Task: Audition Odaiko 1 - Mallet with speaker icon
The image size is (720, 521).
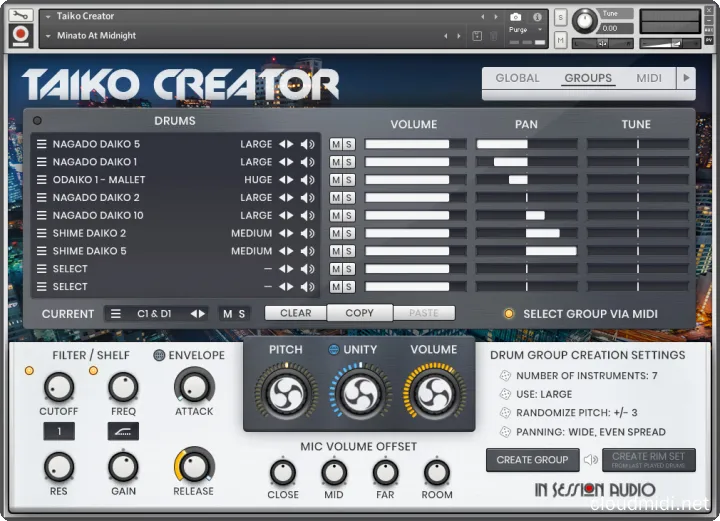Action: [x=308, y=180]
